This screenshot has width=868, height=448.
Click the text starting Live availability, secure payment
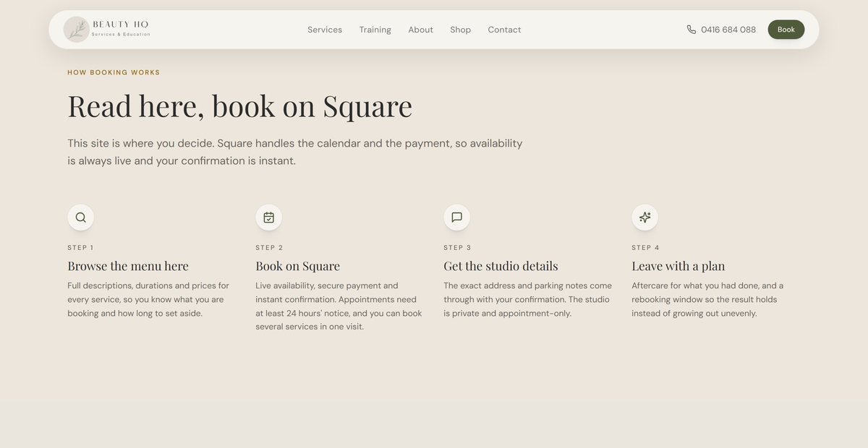(339, 306)
